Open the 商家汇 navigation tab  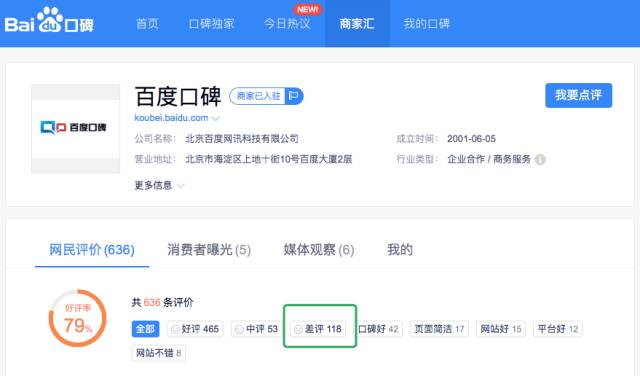click(357, 24)
